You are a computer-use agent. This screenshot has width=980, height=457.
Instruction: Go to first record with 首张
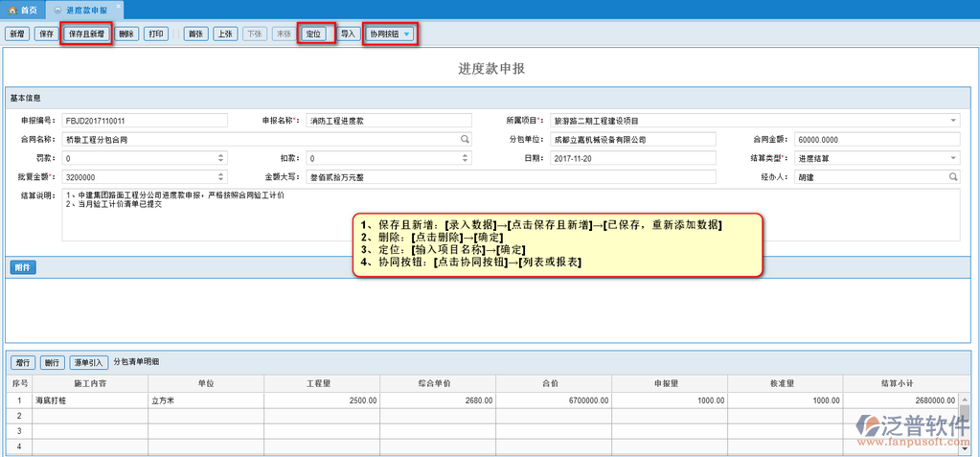click(x=196, y=34)
